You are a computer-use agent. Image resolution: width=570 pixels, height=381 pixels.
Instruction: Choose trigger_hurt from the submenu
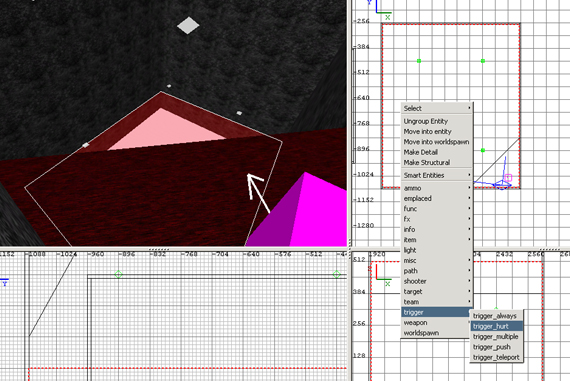pyautogui.click(x=497, y=326)
